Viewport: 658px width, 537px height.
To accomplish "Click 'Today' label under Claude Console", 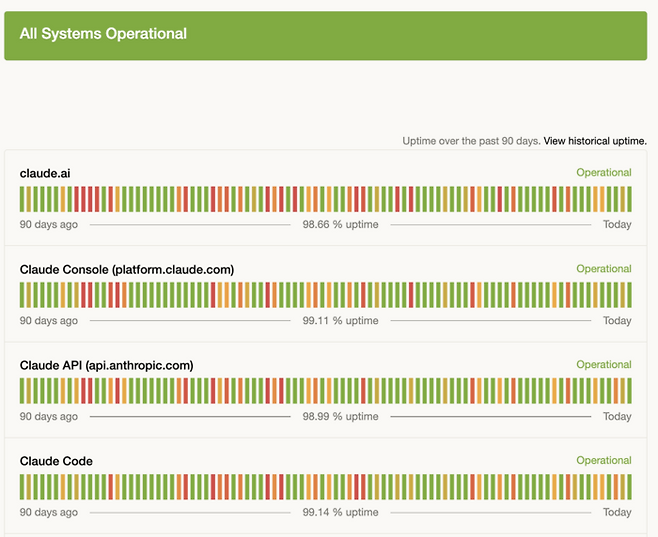I will tap(617, 321).
